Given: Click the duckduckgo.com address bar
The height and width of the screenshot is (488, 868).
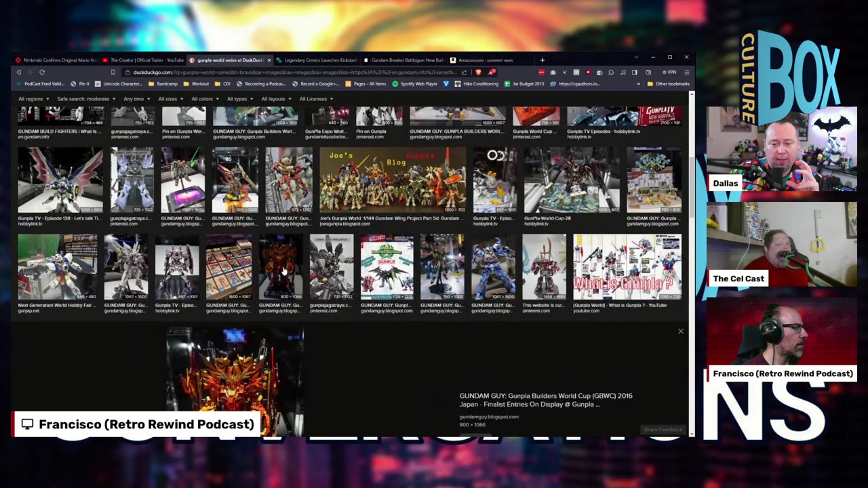Looking at the screenshot, I should [295, 72].
